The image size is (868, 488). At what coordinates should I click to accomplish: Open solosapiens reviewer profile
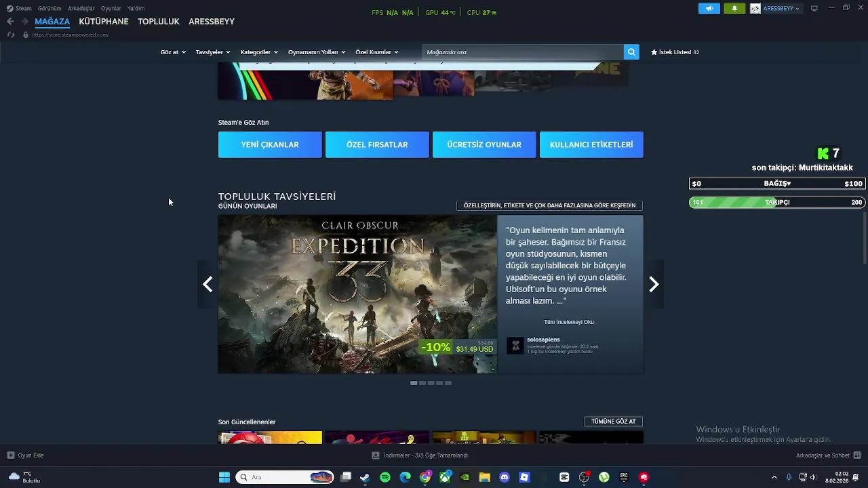[x=543, y=340]
